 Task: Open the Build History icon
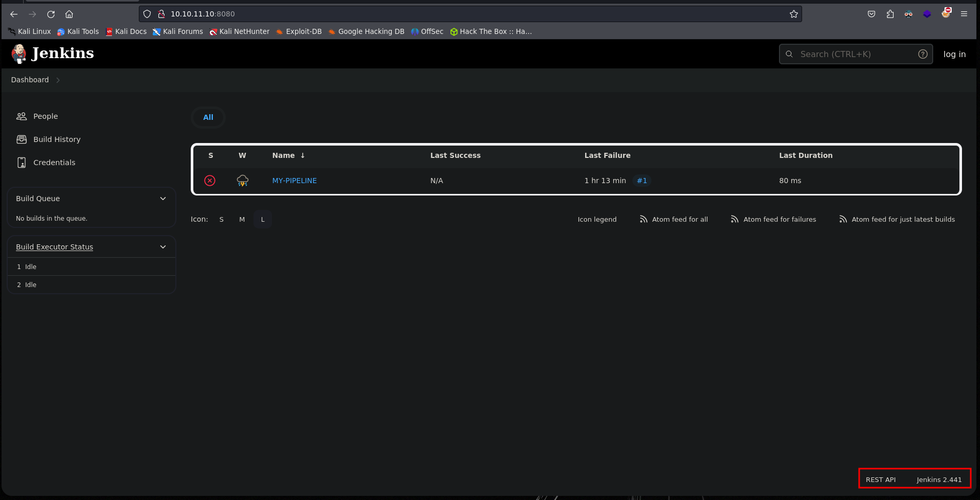pyautogui.click(x=22, y=139)
